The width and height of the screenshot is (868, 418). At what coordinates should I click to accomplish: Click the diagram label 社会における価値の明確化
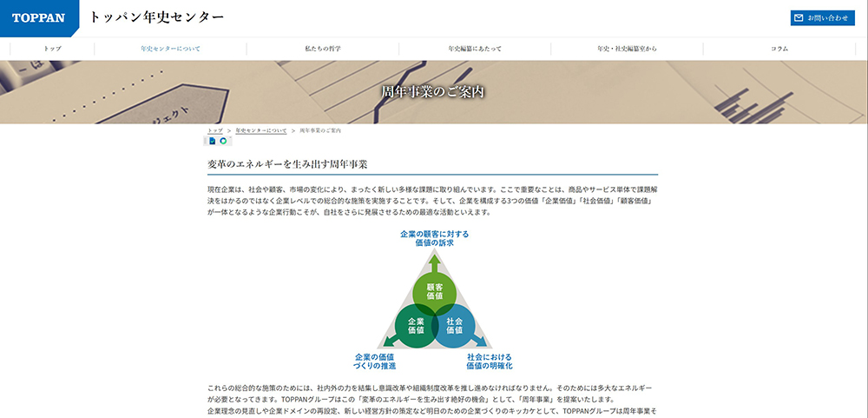(x=490, y=362)
